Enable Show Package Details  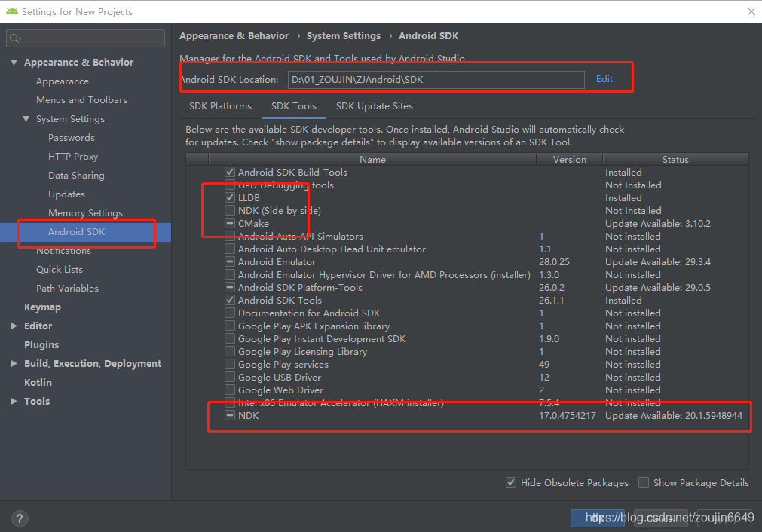click(644, 482)
